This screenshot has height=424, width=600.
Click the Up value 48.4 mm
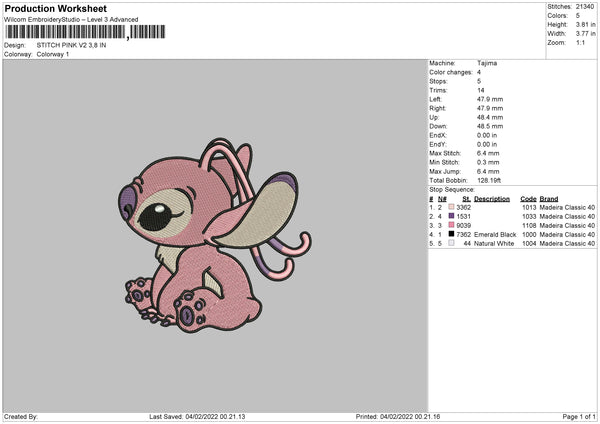[490, 117]
